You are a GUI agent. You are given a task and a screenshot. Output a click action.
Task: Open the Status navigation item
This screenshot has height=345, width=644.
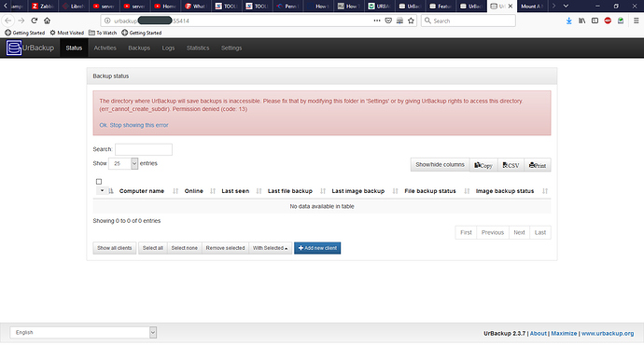point(74,48)
